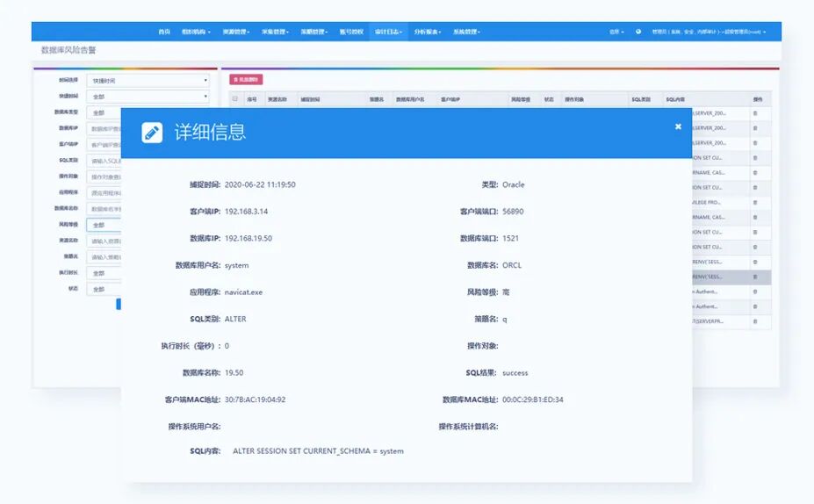
Task: Open the 数据库类型 dropdown
Action: (104, 112)
